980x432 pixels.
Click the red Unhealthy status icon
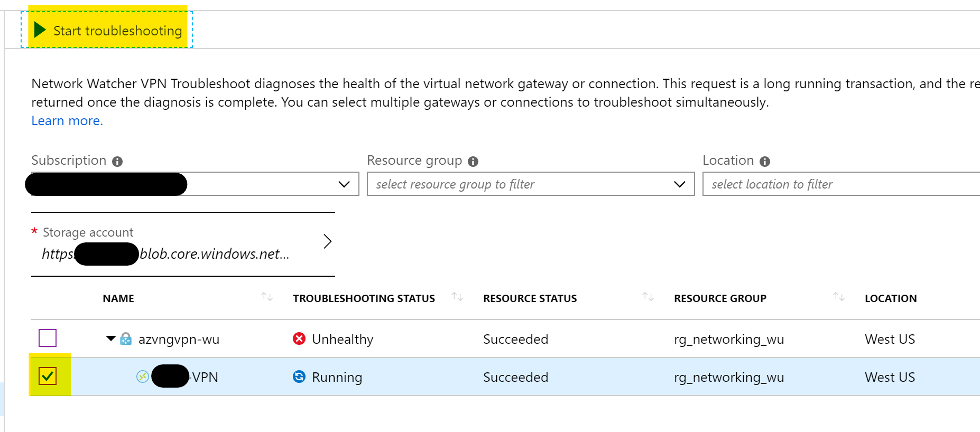click(x=299, y=339)
